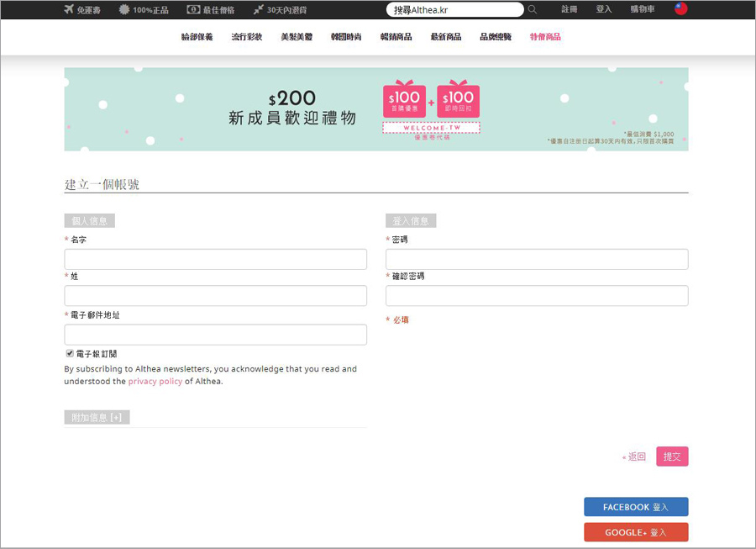This screenshot has width=756, height=549.
Task: Click the 個人信息 section label
Action: pyautogui.click(x=89, y=221)
